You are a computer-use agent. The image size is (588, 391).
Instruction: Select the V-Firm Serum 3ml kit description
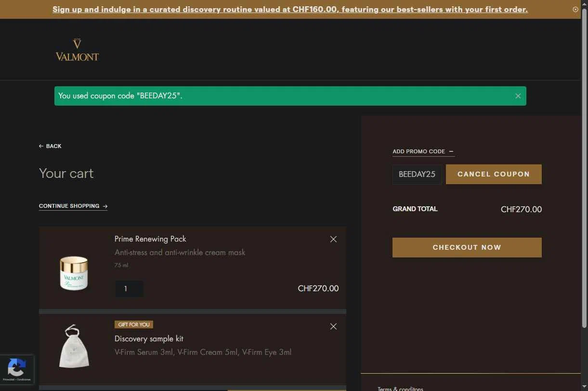[x=203, y=352]
